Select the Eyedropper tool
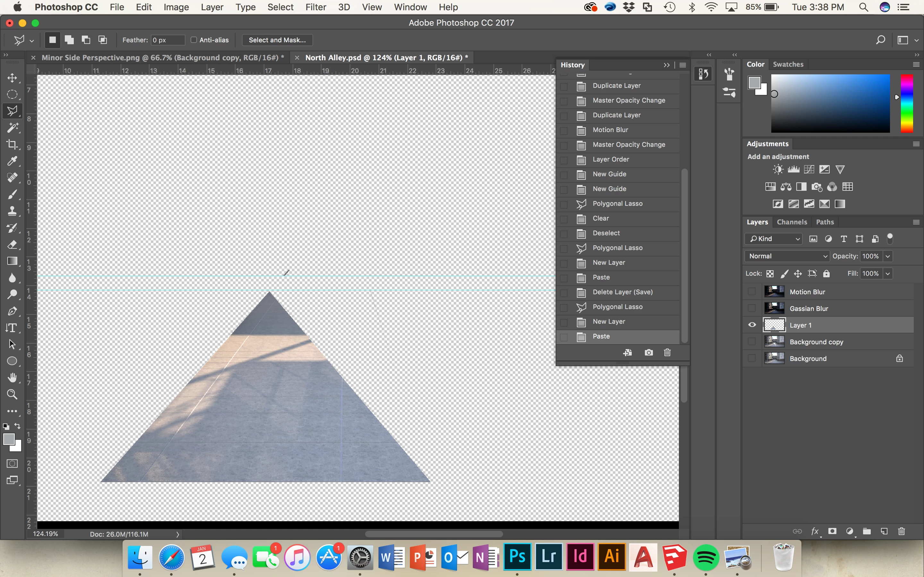 tap(12, 161)
